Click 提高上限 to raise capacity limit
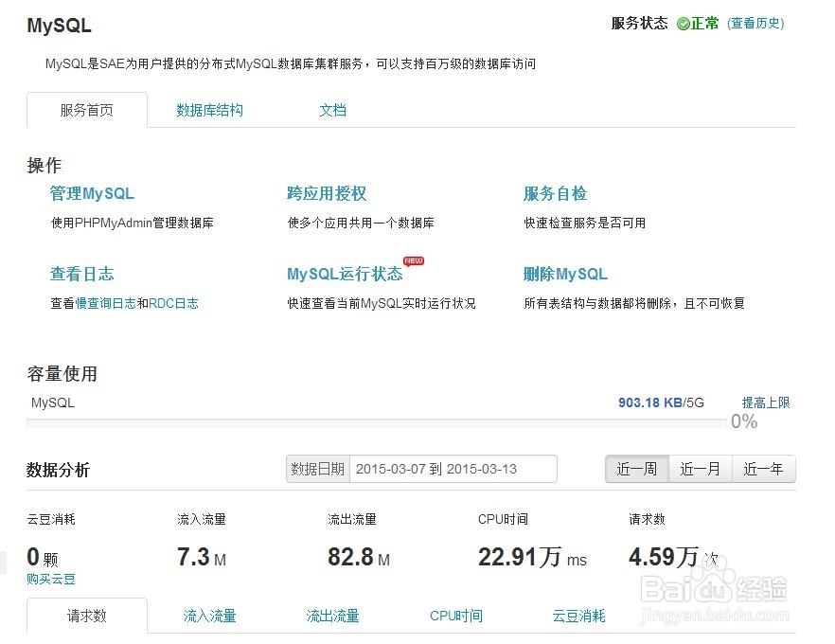 pos(766,402)
